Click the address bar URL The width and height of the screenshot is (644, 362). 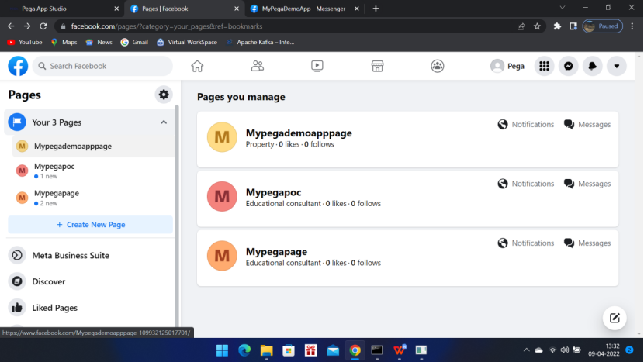[x=167, y=26]
